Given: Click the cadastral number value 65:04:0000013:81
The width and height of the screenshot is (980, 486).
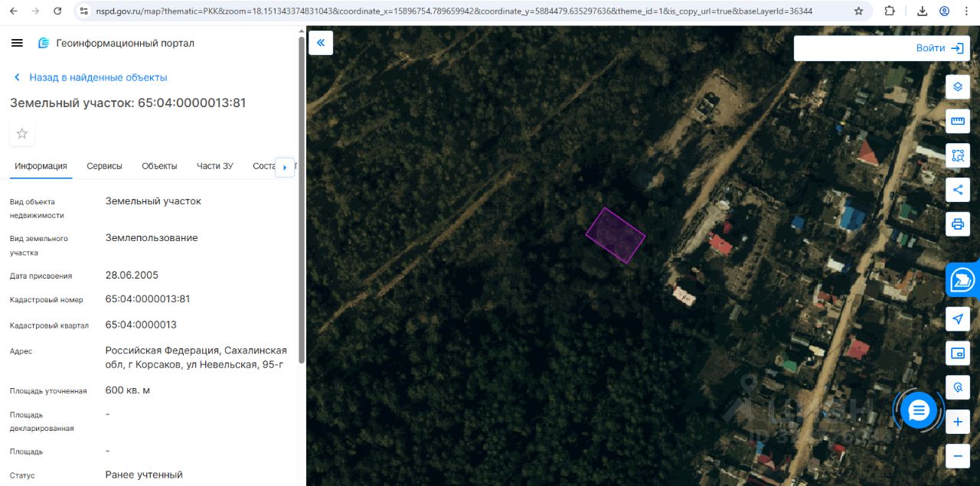Looking at the screenshot, I should pyautogui.click(x=148, y=299).
